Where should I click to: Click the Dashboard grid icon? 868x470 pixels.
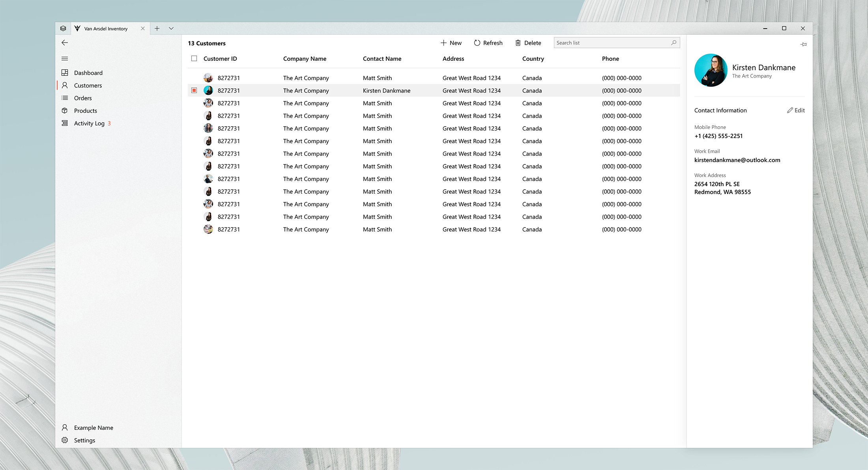(x=65, y=73)
